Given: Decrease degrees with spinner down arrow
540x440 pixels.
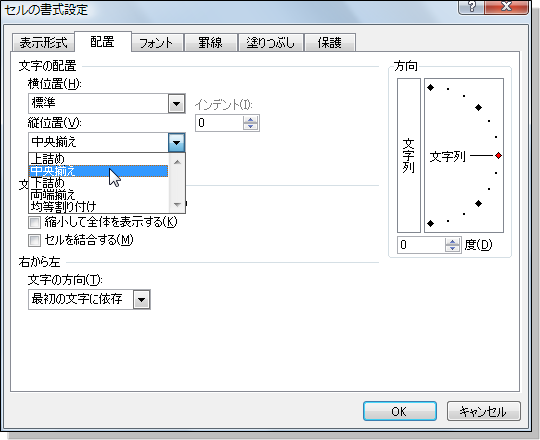Looking at the screenshot, I should pos(452,248).
